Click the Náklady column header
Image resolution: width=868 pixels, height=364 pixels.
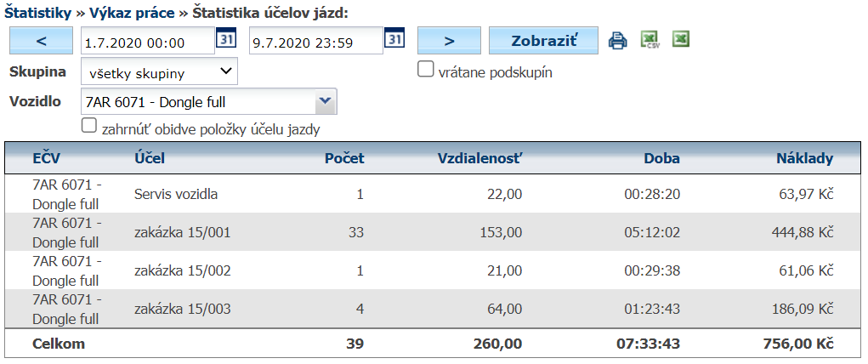click(x=804, y=158)
